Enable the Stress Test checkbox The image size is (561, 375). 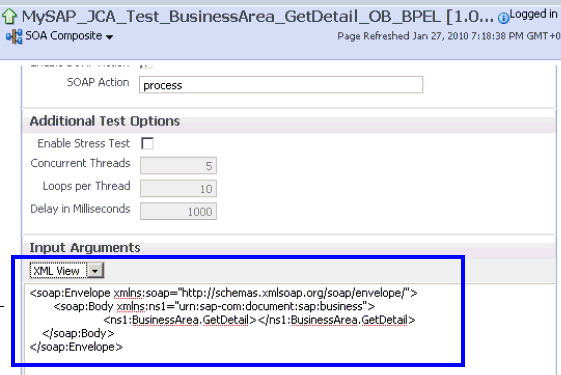pos(147,143)
